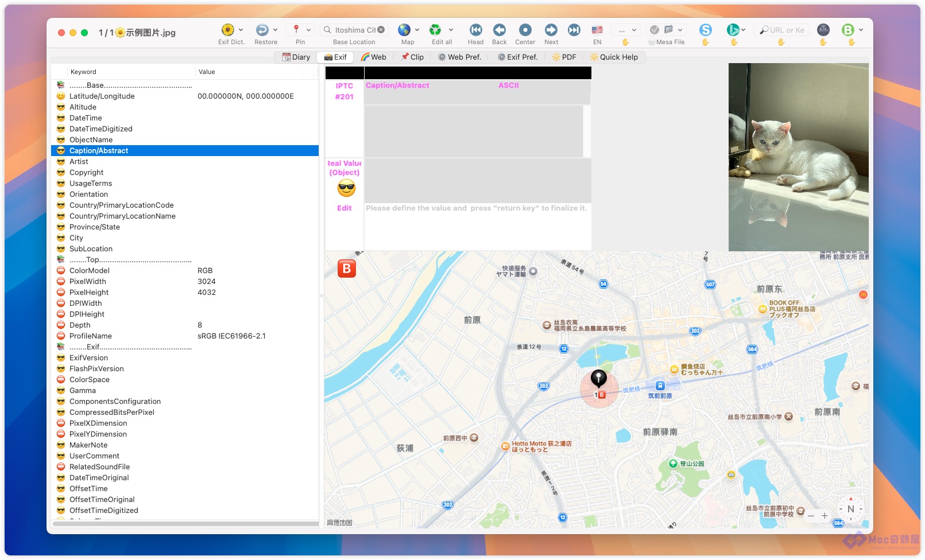Select the MakerNote keyword row
The height and width of the screenshot is (560, 925).
pyautogui.click(x=185, y=445)
